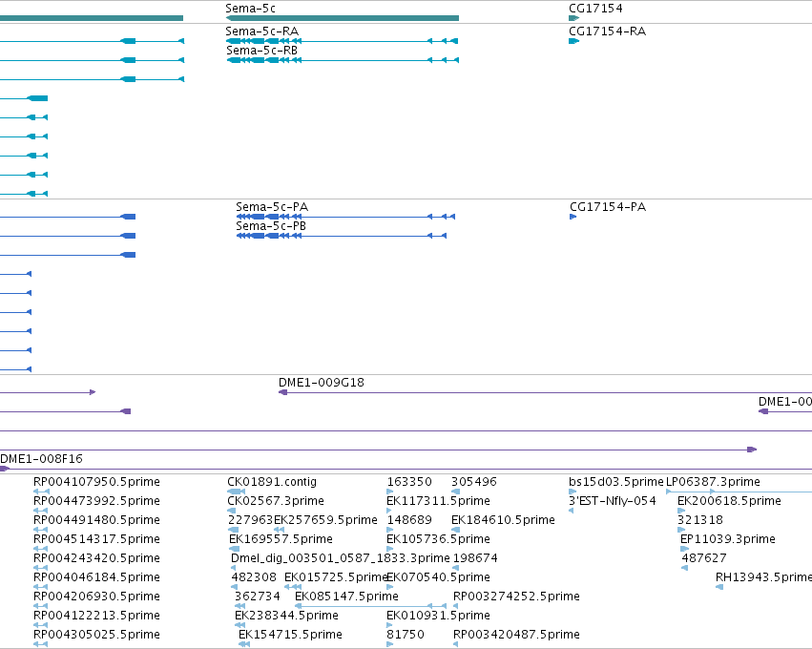Screen dimensions: 812x649
Task: Click RP003420487.5prime EST label
Action: coord(516,635)
